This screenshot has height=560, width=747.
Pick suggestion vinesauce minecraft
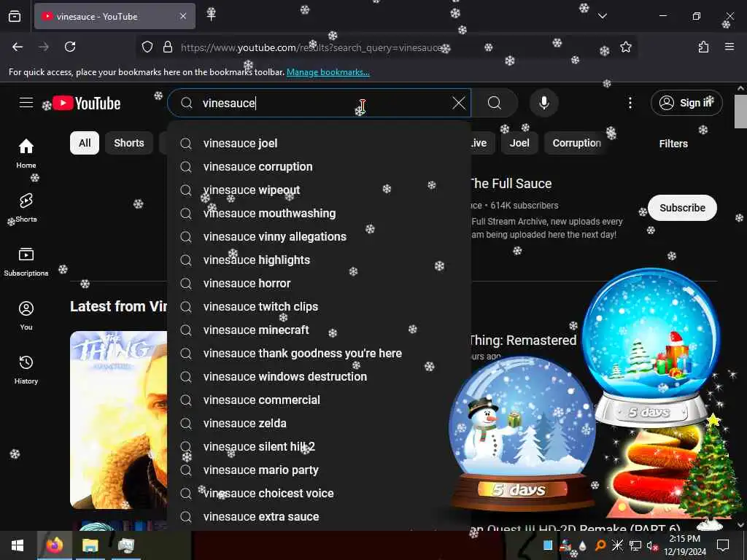320,330
